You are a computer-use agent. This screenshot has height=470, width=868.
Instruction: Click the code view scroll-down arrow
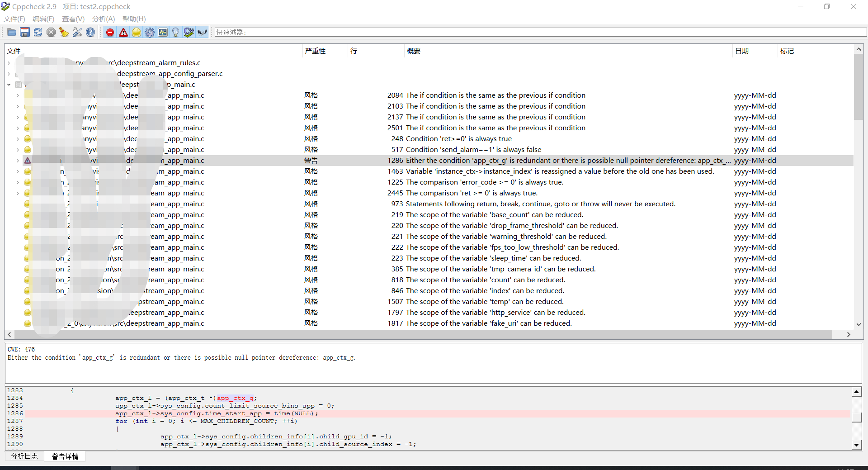pyautogui.click(x=857, y=445)
